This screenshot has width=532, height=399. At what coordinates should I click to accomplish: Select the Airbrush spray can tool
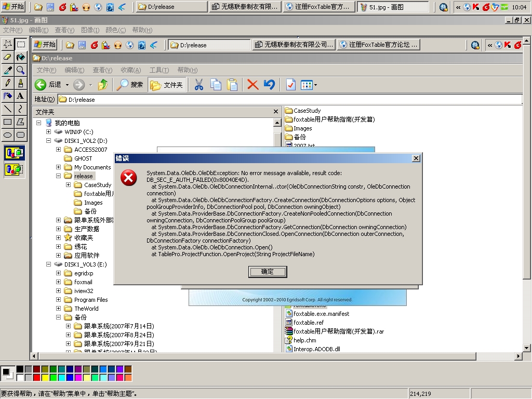tap(8, 96)
